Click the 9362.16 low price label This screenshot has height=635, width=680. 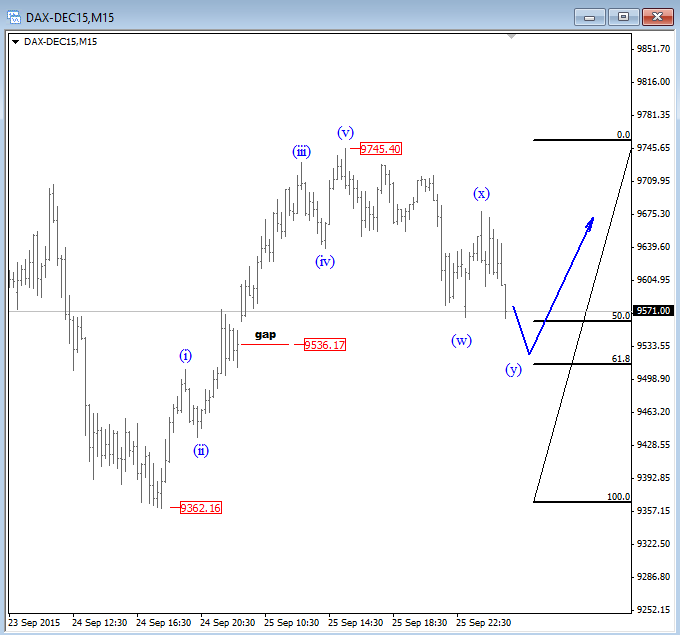coord(200,508)
